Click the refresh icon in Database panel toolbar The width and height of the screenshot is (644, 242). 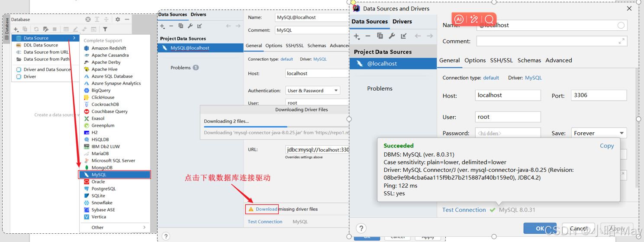36,29
